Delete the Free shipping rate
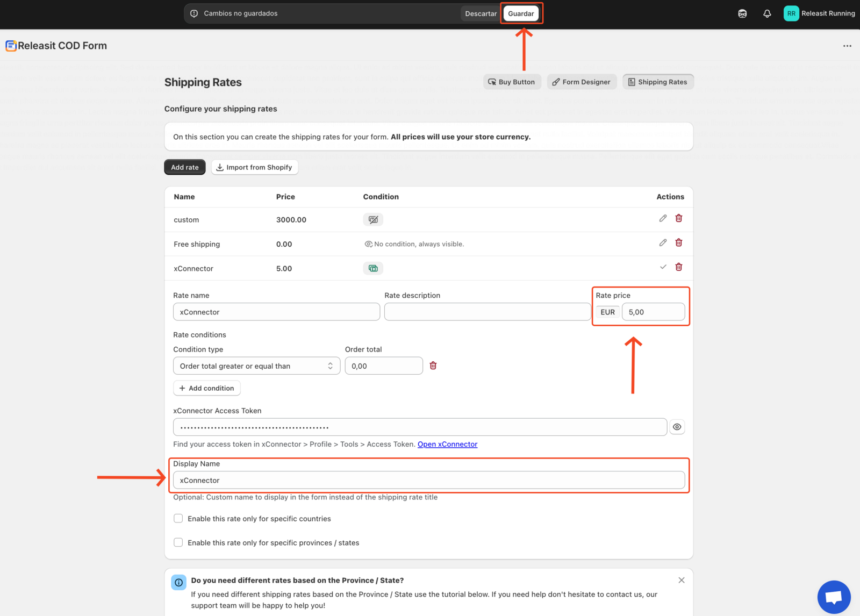Screen dimensions: 860x616 pos(679,242)
